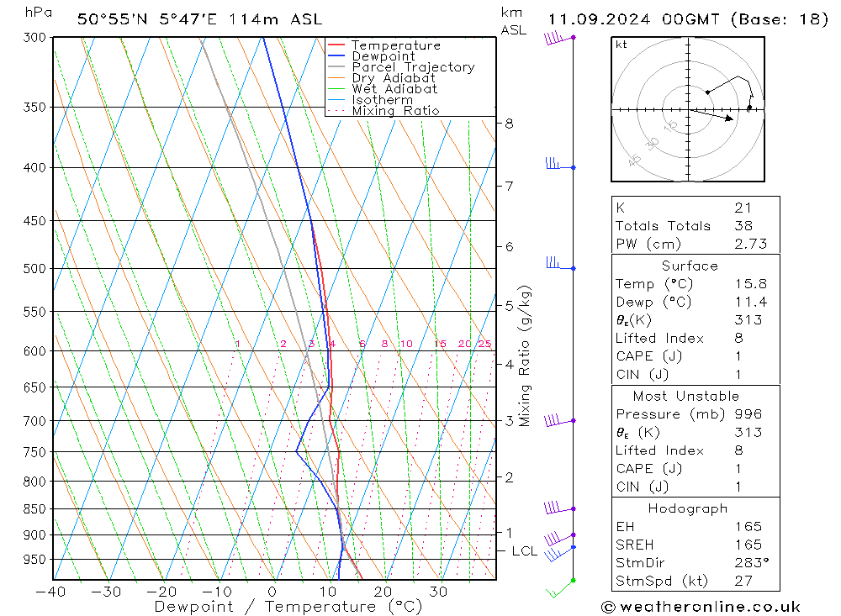Click the green surface wind barb
The image size is (841, 616).
point(560,588)
